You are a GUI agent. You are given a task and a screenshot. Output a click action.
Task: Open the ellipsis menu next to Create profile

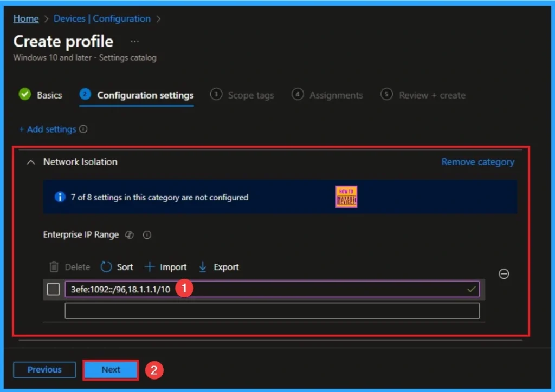pos(134,41)
